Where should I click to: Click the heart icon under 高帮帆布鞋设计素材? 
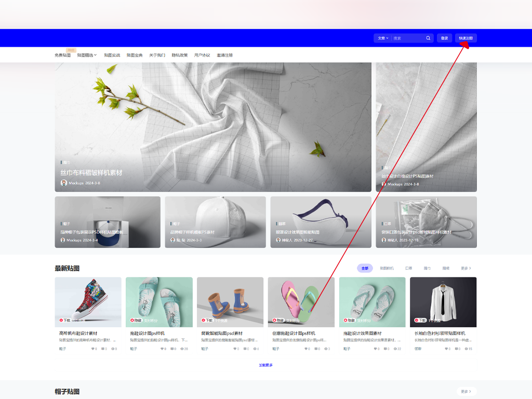click(93, 349)
